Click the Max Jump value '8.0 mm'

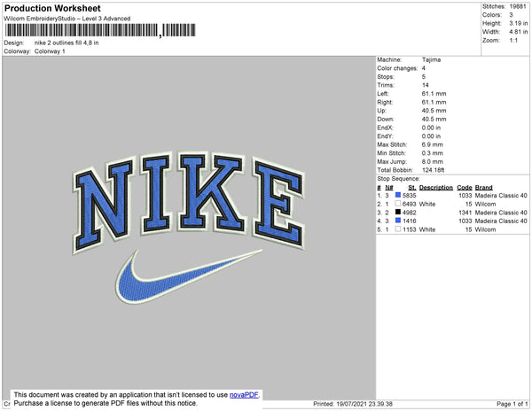433,161
